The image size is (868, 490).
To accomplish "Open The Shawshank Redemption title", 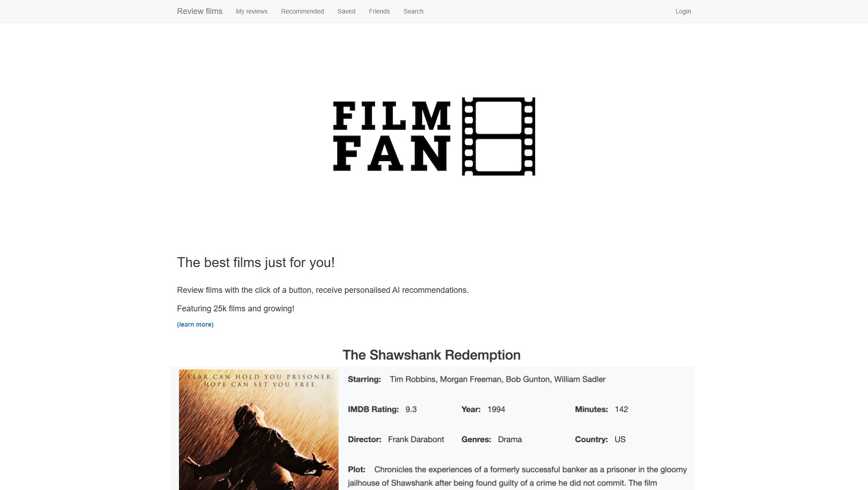I will 432,355.
